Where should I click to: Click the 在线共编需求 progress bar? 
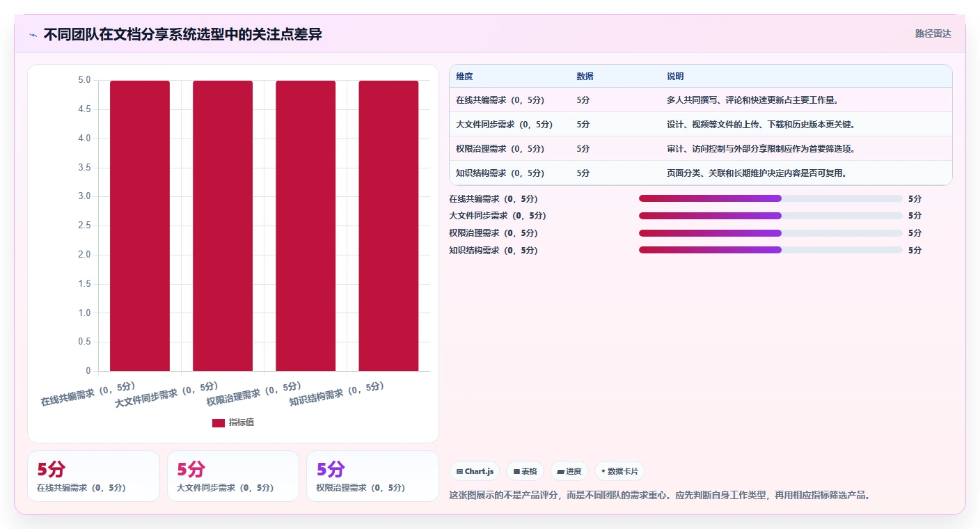click(x=770, y=198)
